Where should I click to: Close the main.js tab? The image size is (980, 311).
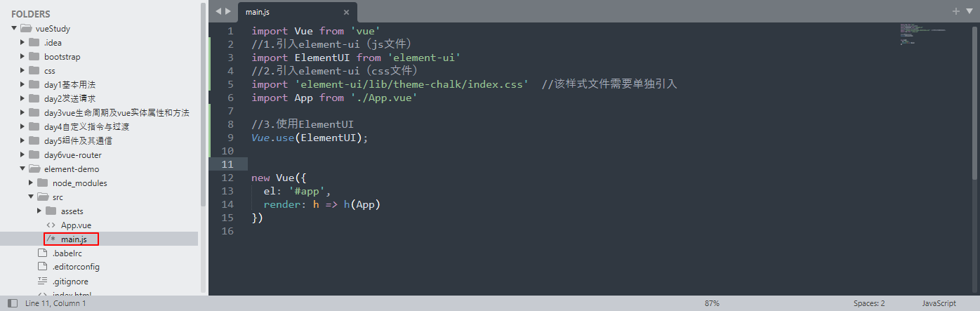[346, 12]
